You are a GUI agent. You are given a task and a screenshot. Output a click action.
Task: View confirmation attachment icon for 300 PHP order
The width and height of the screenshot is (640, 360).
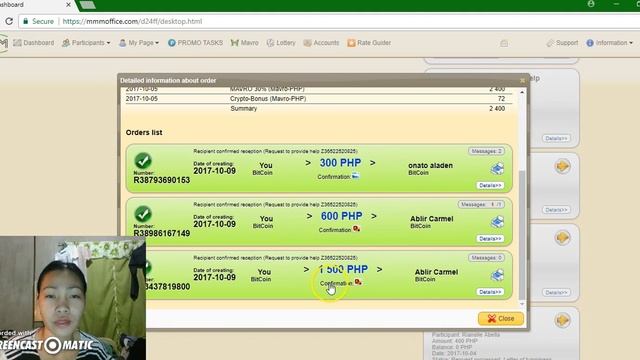pos(356,176)
